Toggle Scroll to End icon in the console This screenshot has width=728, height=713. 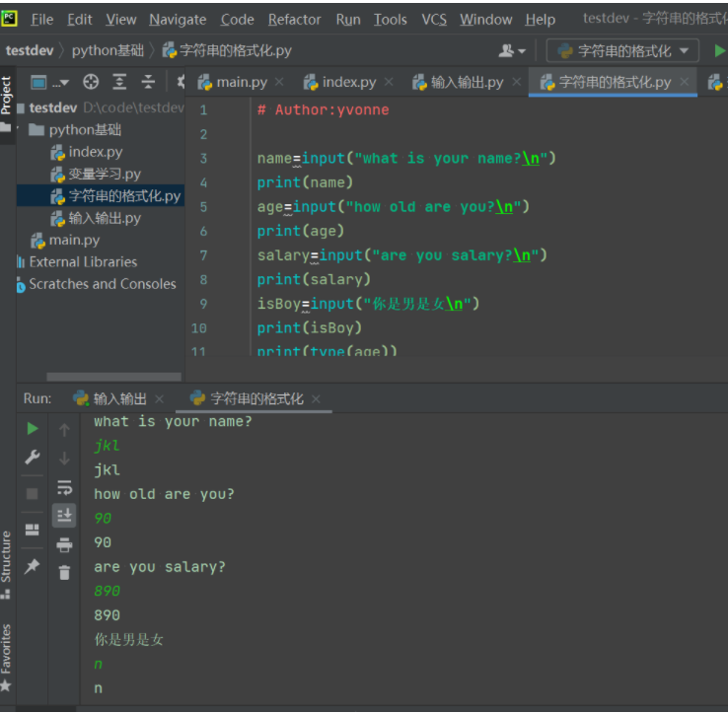64,515
